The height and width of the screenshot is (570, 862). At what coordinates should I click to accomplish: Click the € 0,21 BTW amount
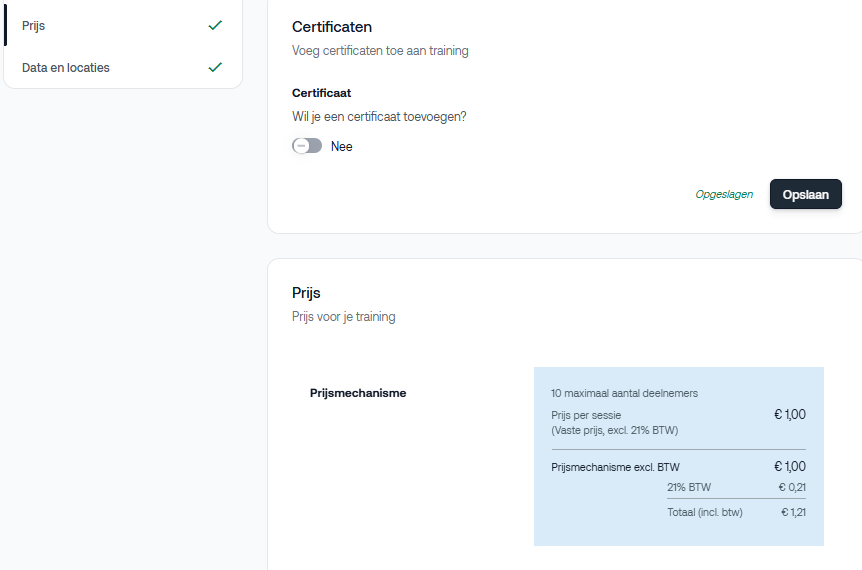(x=791, y=488)
